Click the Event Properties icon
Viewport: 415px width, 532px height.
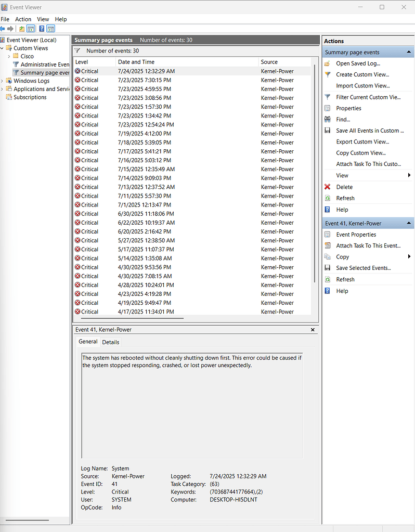(328, 235)
